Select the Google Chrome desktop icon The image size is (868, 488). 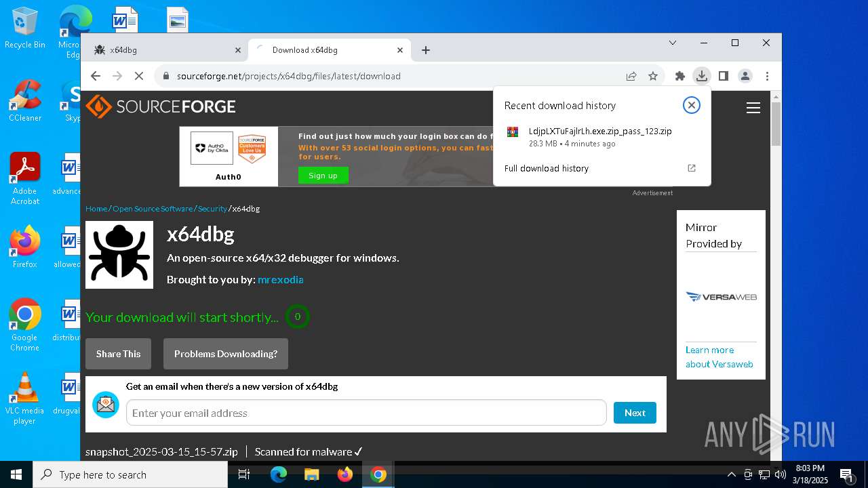coord(25,325)
